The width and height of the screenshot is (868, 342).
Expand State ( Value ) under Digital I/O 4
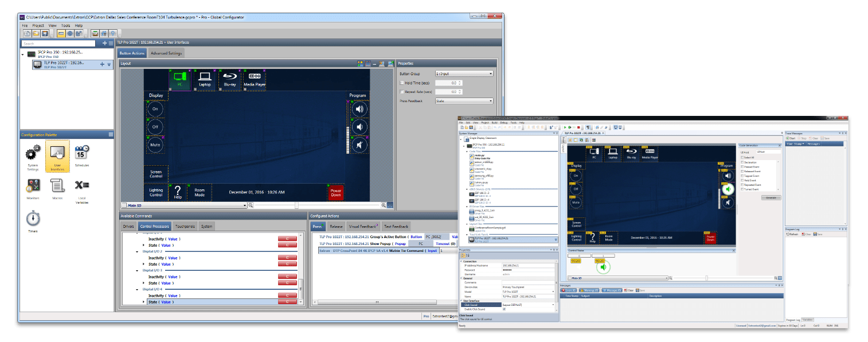pos(144,302)
